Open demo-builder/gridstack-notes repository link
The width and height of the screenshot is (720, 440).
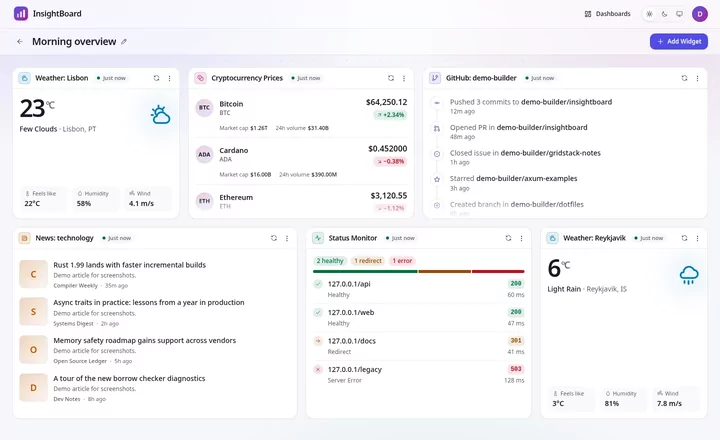click(x=551, y=153)
